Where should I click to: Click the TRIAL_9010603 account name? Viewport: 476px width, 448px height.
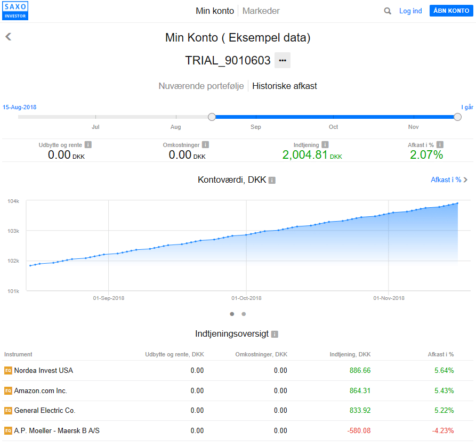(x=228, y=60)
